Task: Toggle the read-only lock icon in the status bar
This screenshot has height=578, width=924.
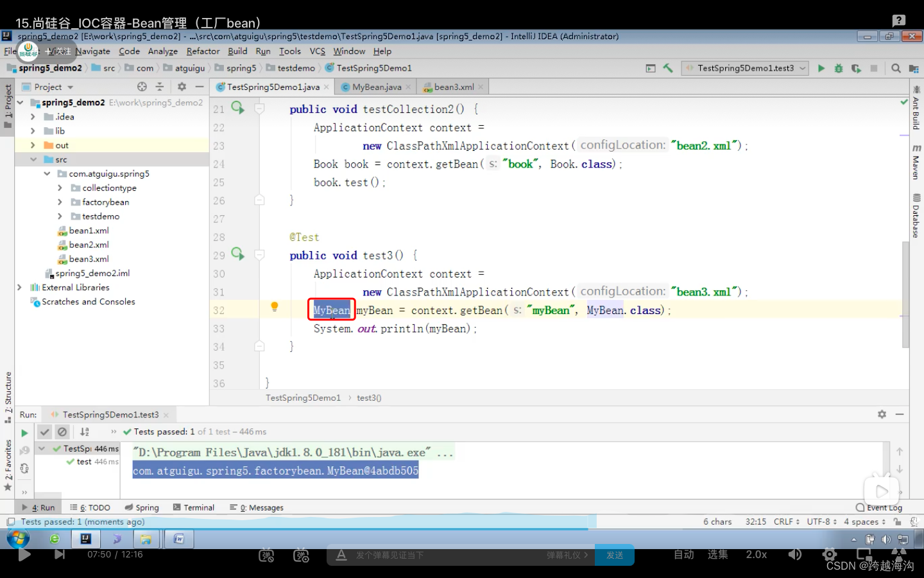Action: pyautogui.click(x=897, y=522)
